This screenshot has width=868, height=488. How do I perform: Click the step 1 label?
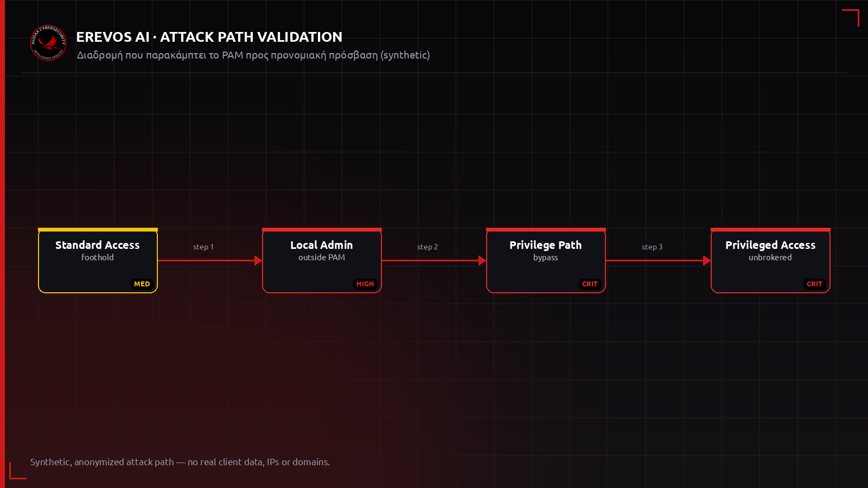pyautogui.click(x=203, y=247)
